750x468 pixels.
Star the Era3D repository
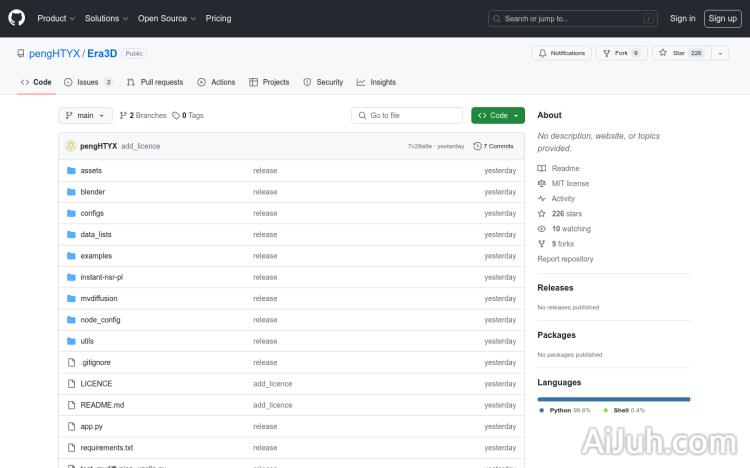(680, 53)
